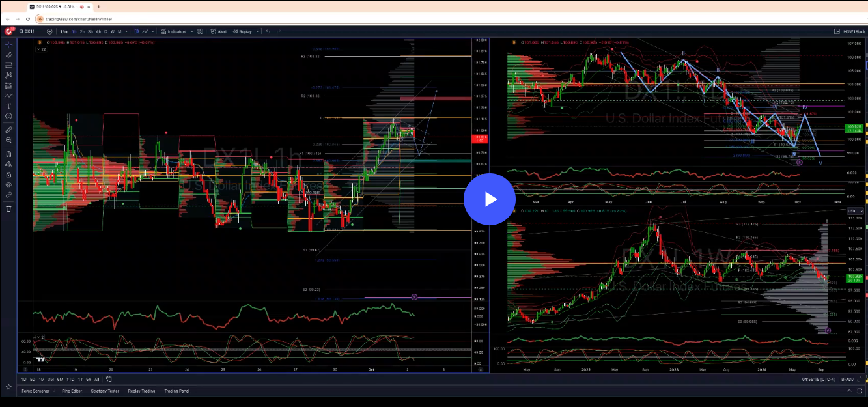Image resolution: width=868 pixels, height=407 pixels.
Task: Open the emoji icons tool
Action: click(8, 116)
